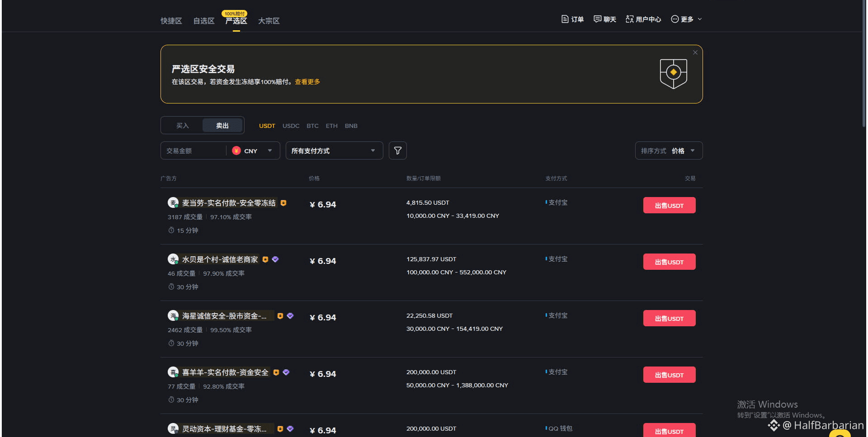868x437 pixels.
Task: Click the 125,837.97 USDT quantity
Action: click(431, 259)
